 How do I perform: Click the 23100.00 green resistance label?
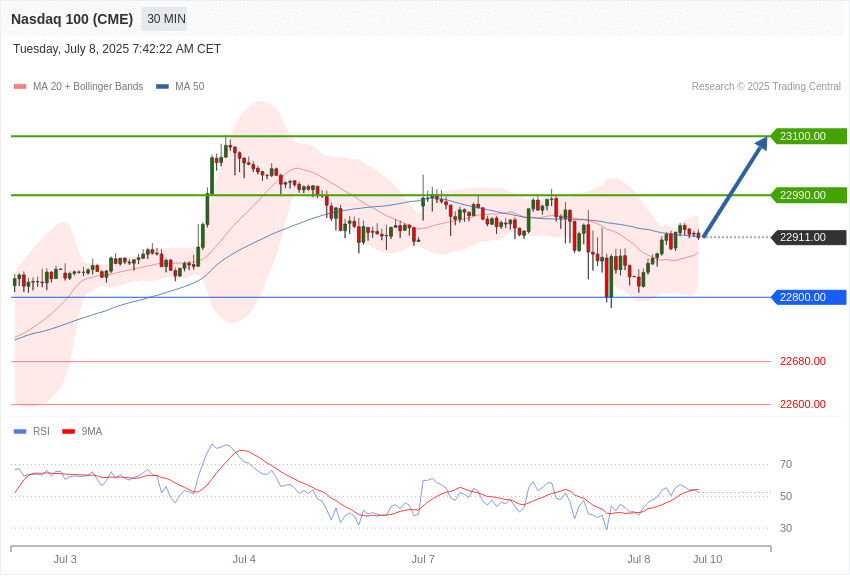808,136
